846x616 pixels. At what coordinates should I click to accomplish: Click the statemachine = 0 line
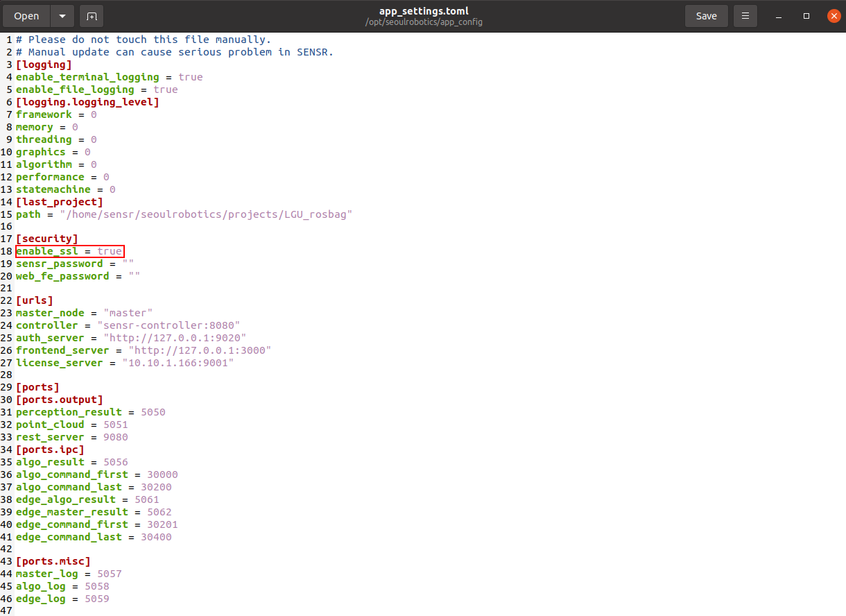pyautogui.click(x=66, y=189)
